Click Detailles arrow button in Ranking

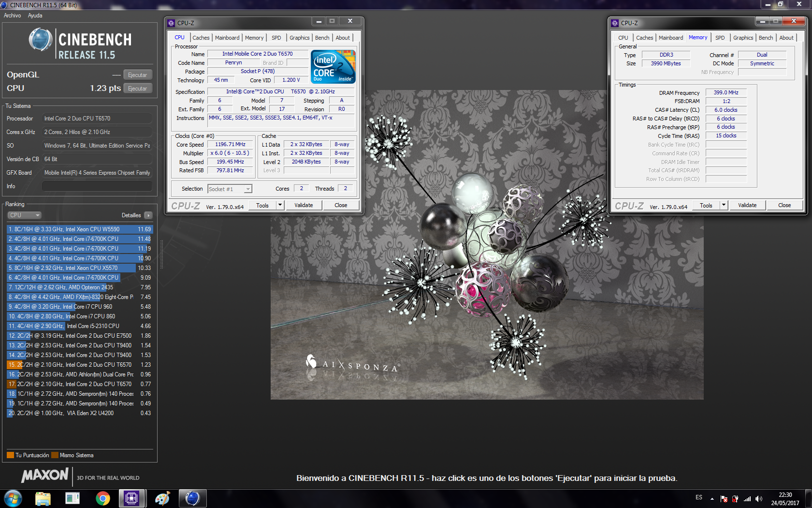click(x=148, y=215)
